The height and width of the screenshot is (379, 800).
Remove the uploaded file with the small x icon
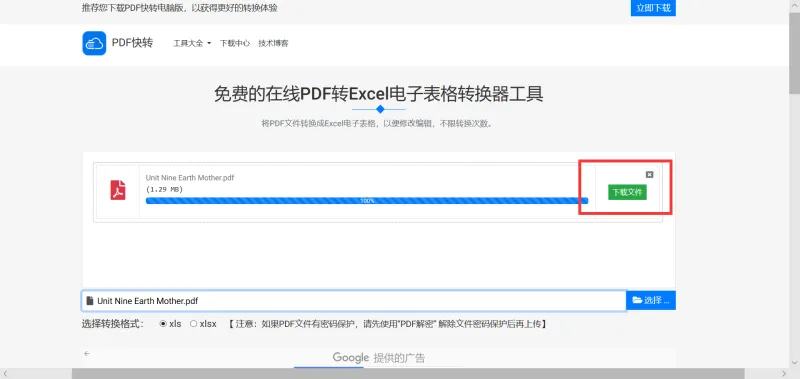649,174
